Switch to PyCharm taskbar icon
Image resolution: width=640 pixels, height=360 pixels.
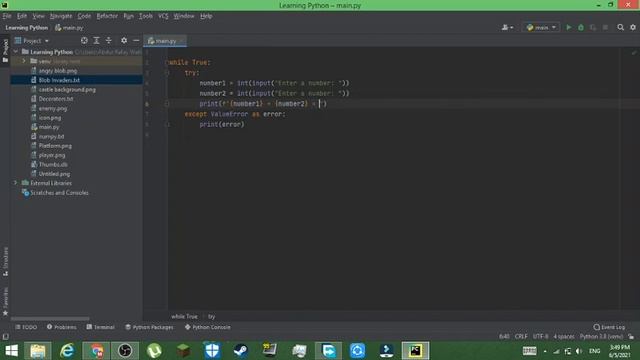pos(416,351)
